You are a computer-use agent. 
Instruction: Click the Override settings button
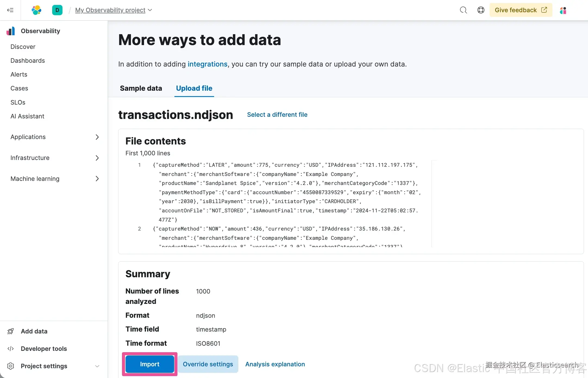point(208,364)
